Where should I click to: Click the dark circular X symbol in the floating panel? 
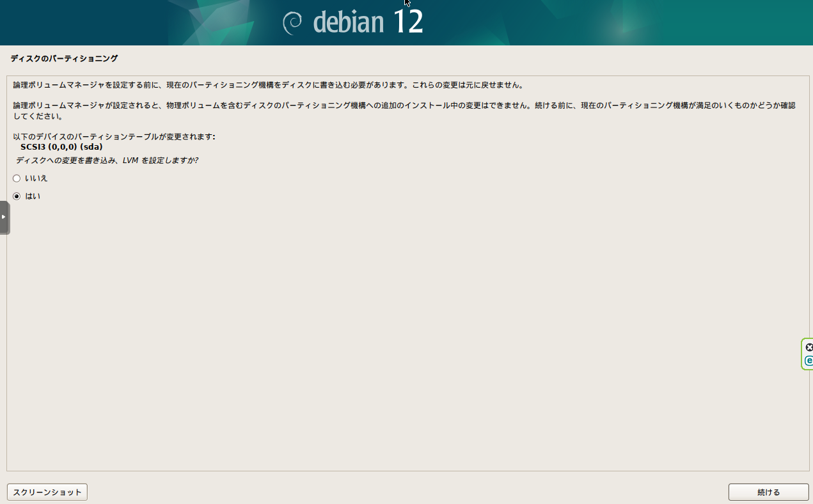(809, 346)
